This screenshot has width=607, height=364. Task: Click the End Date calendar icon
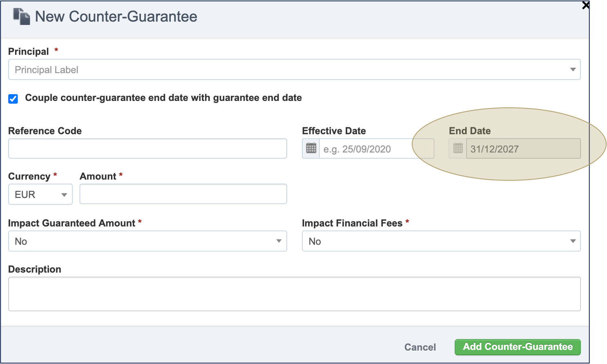[x=458, y=149]
